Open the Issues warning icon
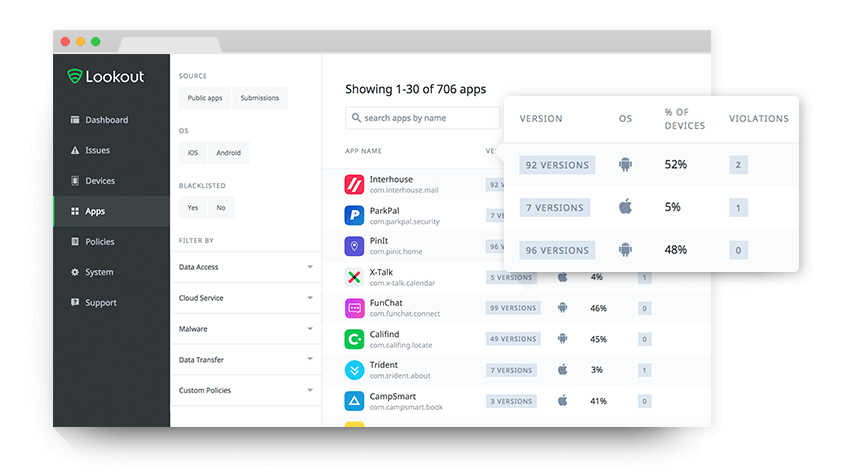844x474 pixels. click(x=75, y=150)
